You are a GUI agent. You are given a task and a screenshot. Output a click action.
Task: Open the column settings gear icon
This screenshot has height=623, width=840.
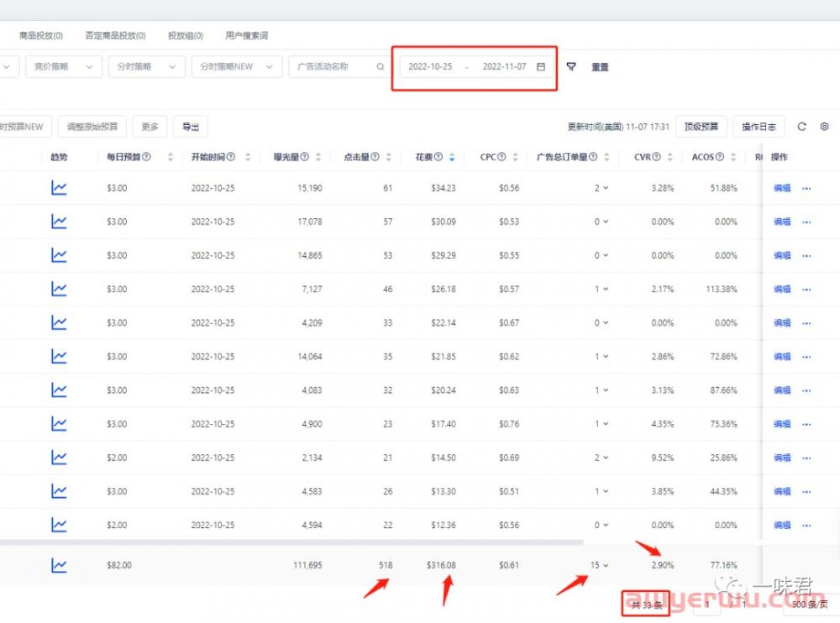point(824,127)
